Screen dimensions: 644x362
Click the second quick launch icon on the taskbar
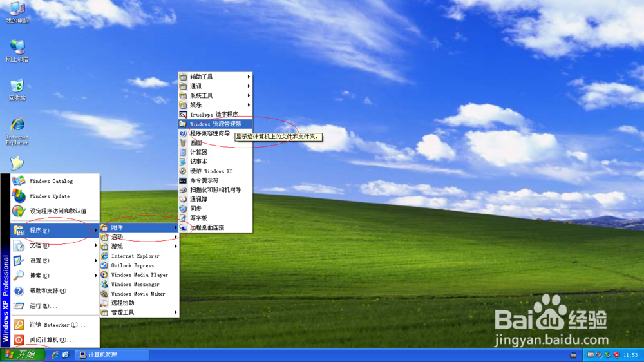pyautogui.click(x=66, y=355)
